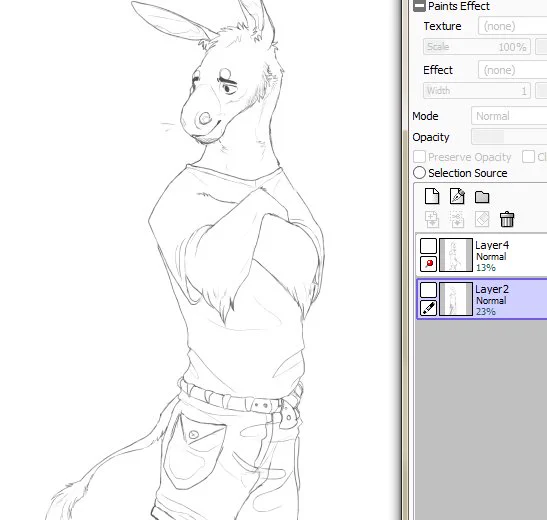
Task: Click the effect Width slider
Action: click(477, 91)
